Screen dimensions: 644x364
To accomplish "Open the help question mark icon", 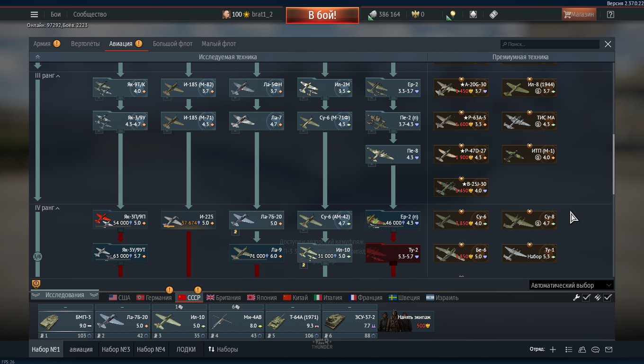I will 610,14.
